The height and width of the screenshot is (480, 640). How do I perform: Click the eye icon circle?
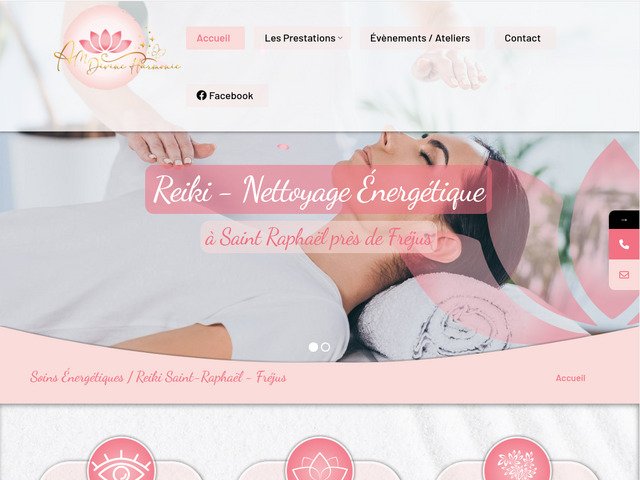pos(121,459)
